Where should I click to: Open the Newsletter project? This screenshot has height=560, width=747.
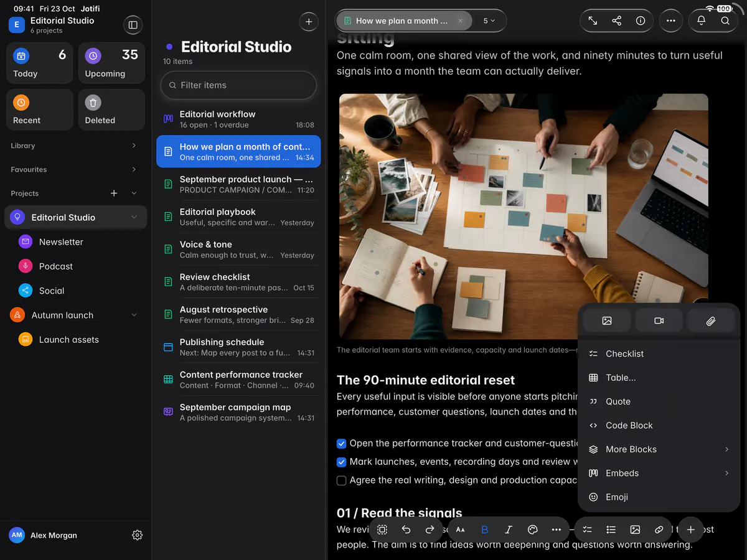pyautogui.click(x=76, y=242)
